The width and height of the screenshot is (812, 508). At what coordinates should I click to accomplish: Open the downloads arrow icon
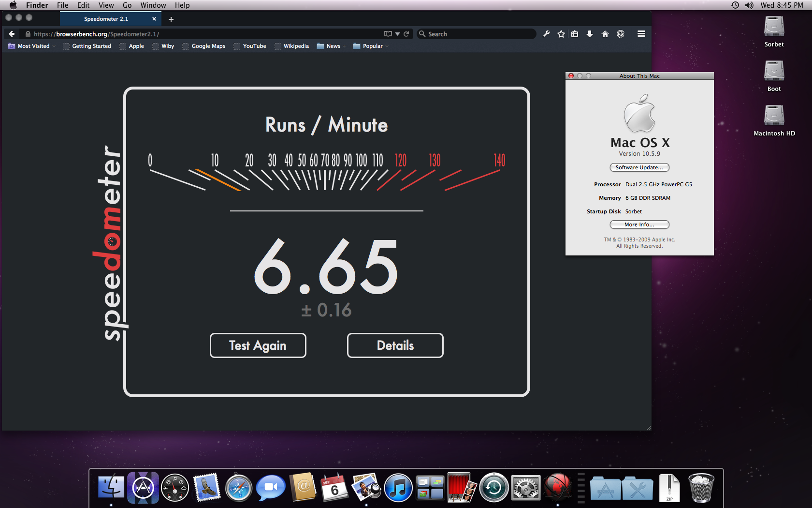coord(590,34)
